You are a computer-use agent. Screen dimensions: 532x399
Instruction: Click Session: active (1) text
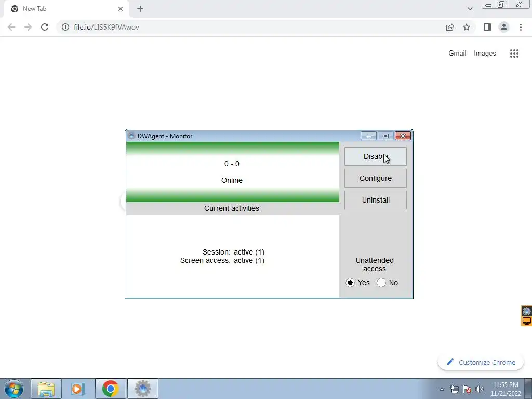click(233, 252)
